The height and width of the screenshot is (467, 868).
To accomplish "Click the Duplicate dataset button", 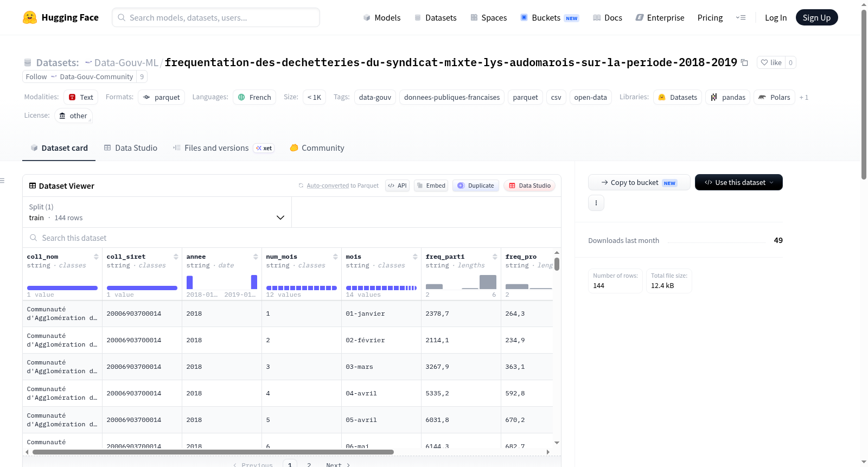I will (476, 185).
